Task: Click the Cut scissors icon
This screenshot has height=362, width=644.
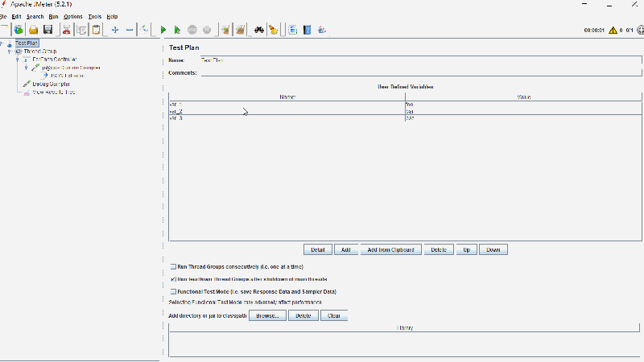Action: tap(67, 30)
